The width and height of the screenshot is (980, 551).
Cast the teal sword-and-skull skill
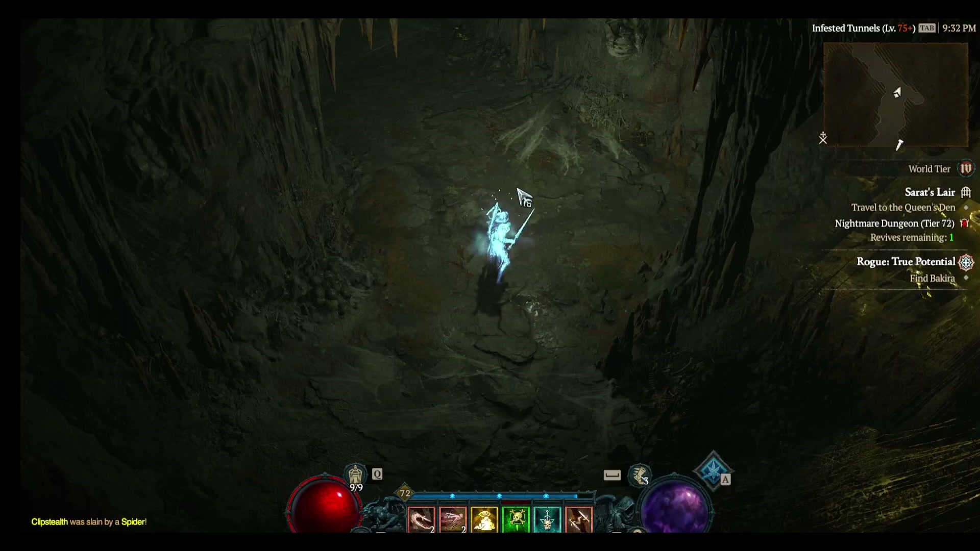(547, 520)
